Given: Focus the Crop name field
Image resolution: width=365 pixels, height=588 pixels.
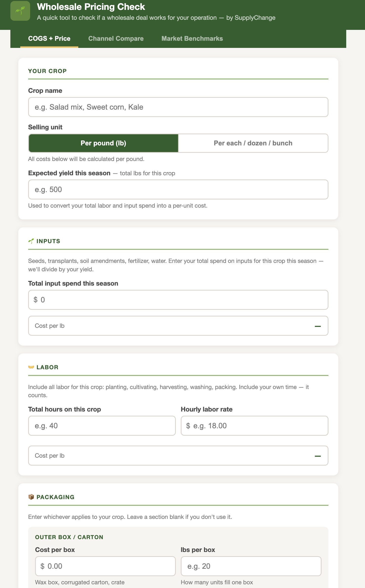Looking at the screenshot, I should pyautogui.click(x=178, y=107).
